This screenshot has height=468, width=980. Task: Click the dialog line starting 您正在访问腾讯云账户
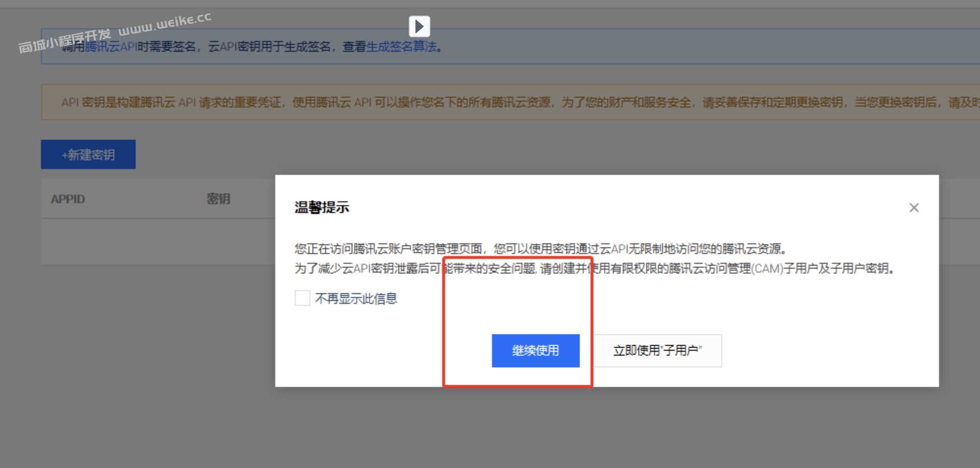(540, 249)
